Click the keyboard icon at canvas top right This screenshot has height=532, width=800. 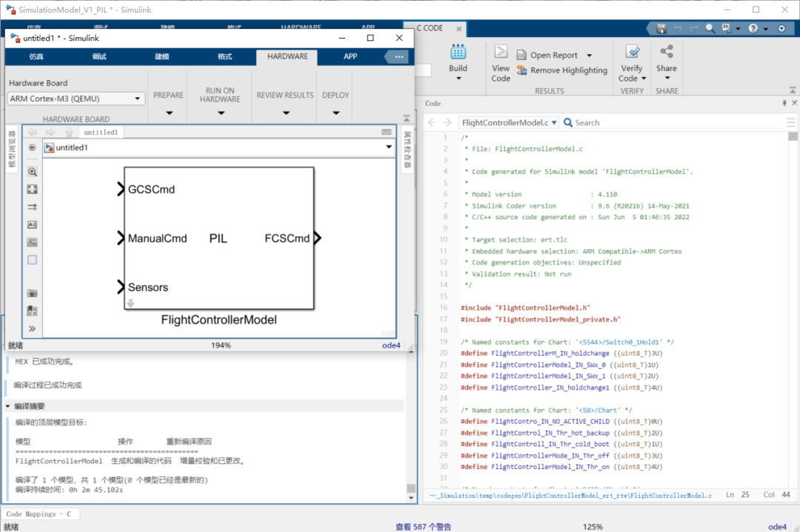point(387,132)
